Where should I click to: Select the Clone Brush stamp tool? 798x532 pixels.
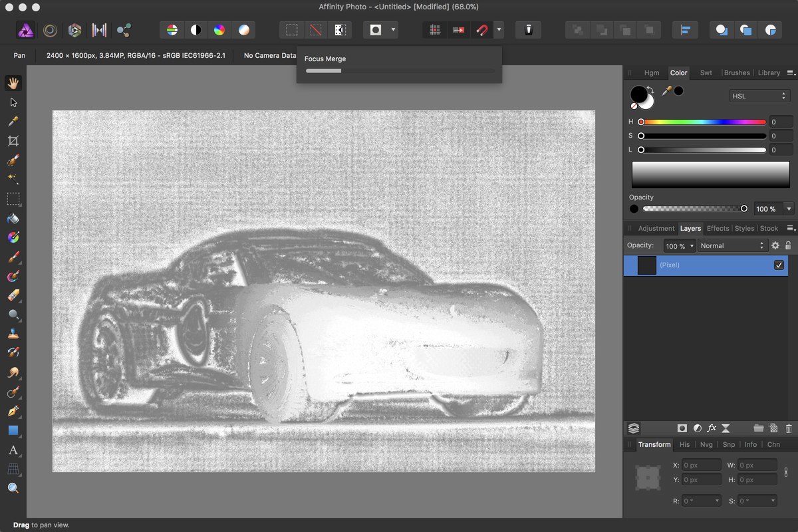(13, 334)
